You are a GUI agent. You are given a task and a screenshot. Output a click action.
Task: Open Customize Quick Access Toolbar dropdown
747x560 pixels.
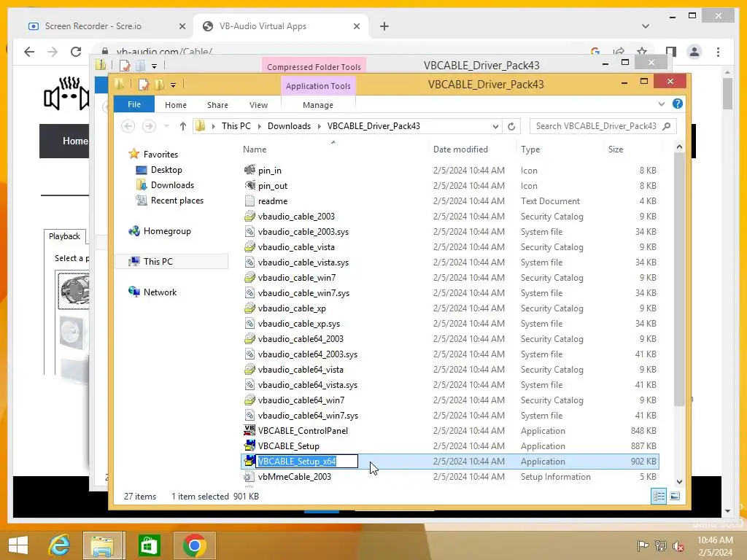click(x=173, y=85)
